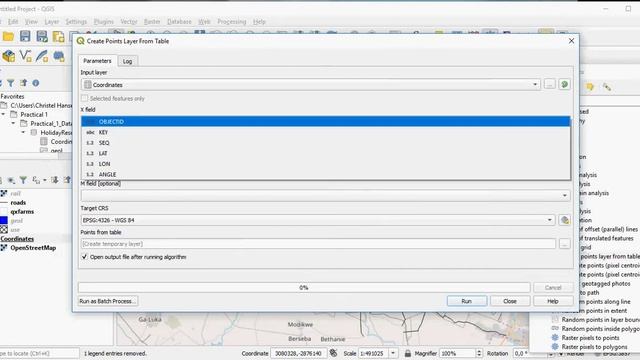Switch to the Parameters tab

[97, 61]
